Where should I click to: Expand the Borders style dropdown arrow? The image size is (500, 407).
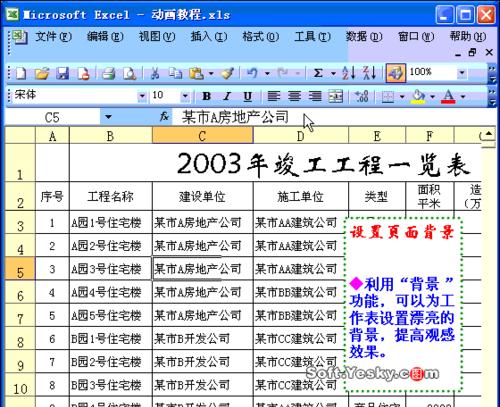(402, 96)
